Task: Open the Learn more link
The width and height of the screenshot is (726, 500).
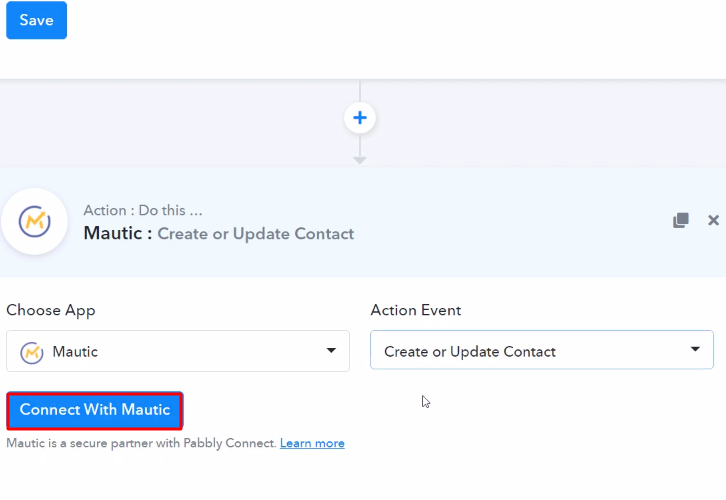Action: pos(312,443)
